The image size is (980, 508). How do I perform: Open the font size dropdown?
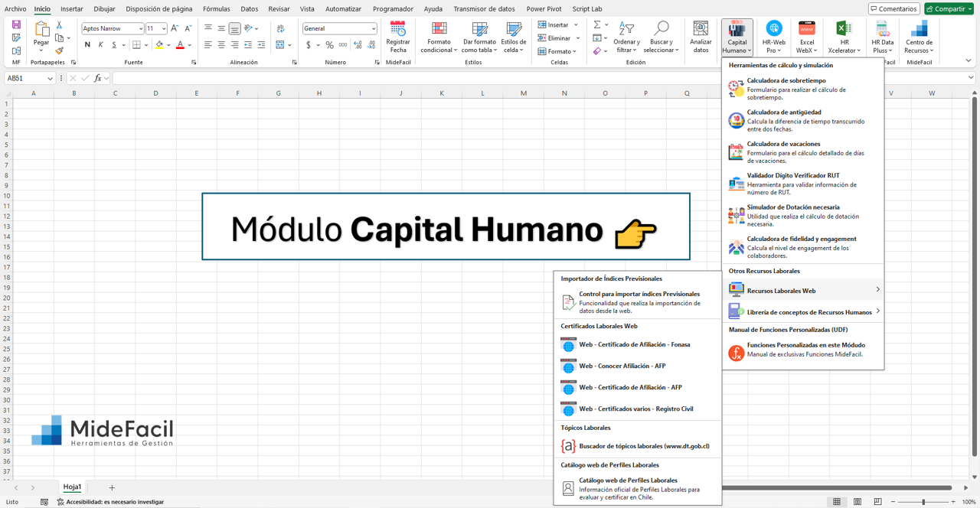click(163, 28)
